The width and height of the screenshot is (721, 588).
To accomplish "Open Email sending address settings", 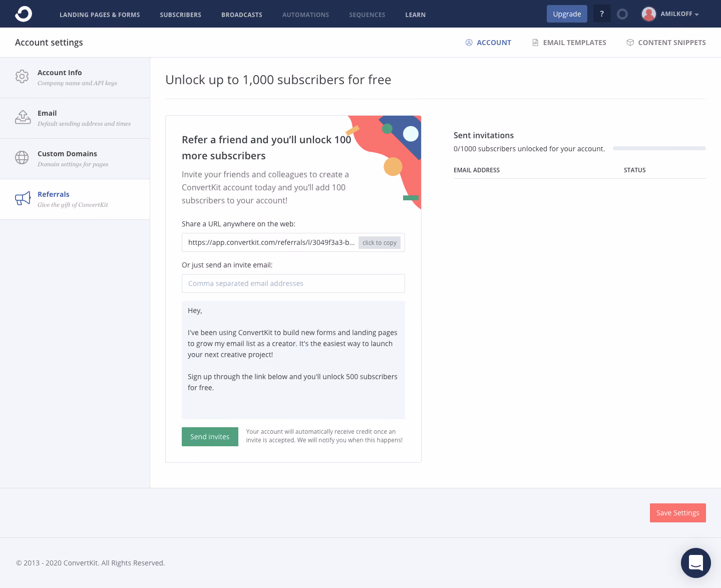I will coord(75,118).
